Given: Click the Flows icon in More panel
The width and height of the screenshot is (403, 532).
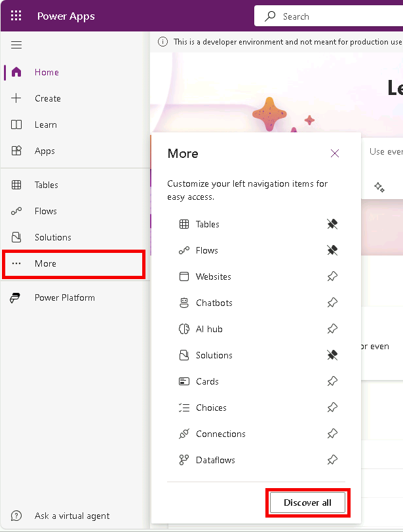Looking at the screenshot, I should click(x=184, y=250).
